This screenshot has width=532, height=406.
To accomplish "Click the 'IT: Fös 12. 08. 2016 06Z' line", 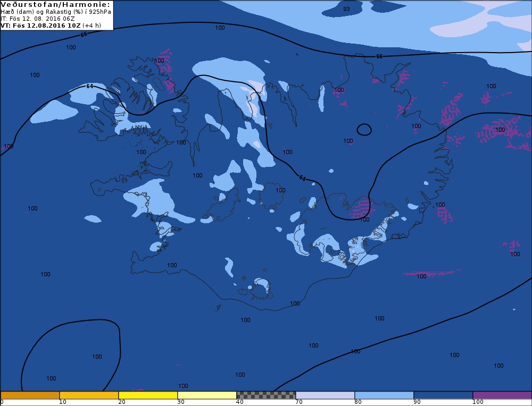I will 38,19.
